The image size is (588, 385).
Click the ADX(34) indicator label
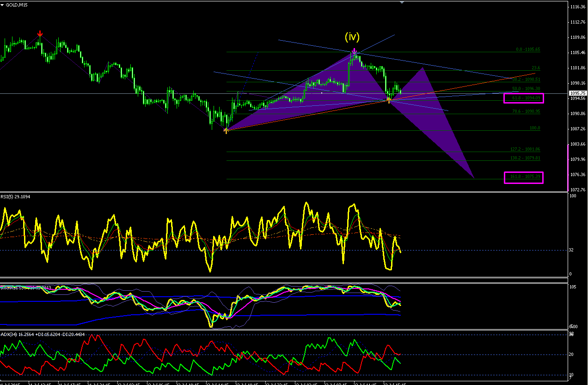tap(43, 334)
